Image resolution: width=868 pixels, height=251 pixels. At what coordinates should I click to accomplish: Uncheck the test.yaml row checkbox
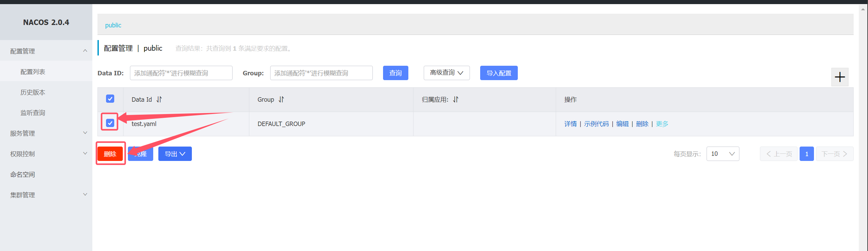(110, 123)
